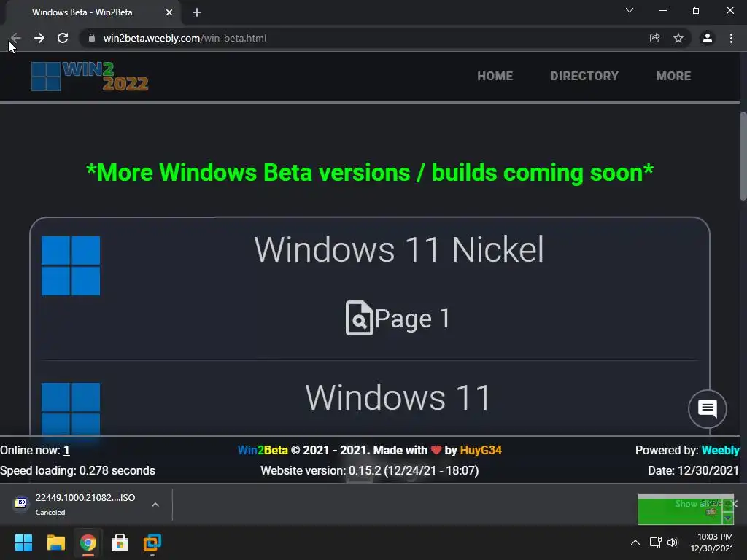This screenshot has height=560, width=747.
Task: Open the Weebly link
Action: [720, 450]
